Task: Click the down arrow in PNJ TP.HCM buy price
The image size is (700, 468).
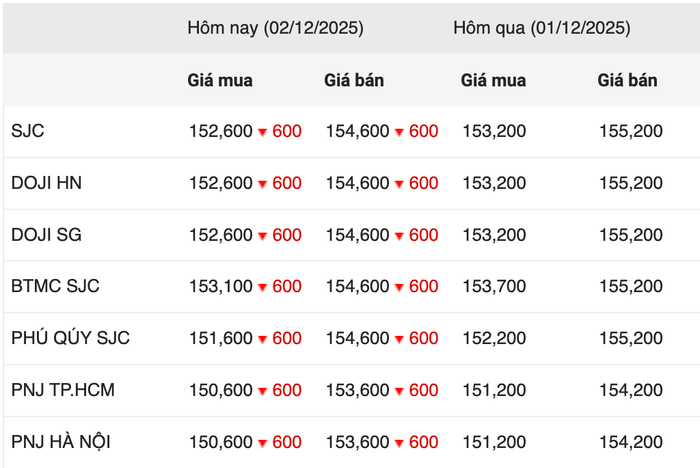Action: pyautogui.click(x=262, y=391)
